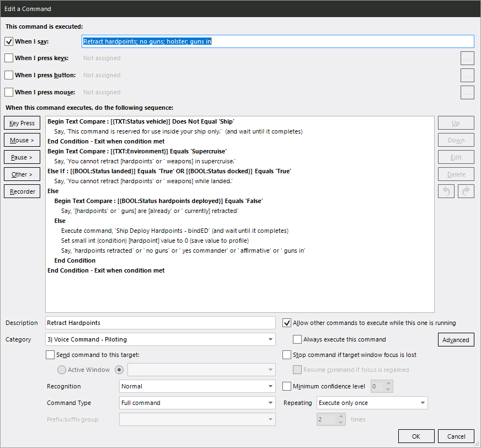This screenshot has width=481, height=448.
Task: Click the Down button
Action: (456, 140)
